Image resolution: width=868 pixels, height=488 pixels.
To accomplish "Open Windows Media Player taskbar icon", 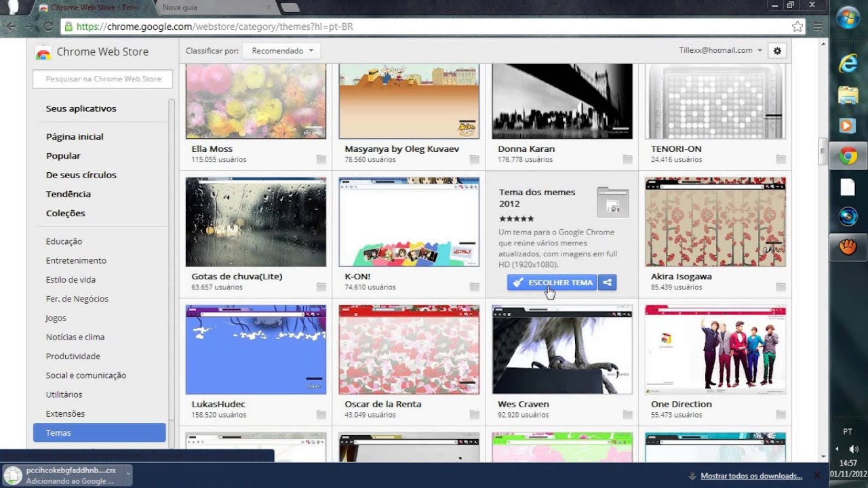I will (848, 125).
